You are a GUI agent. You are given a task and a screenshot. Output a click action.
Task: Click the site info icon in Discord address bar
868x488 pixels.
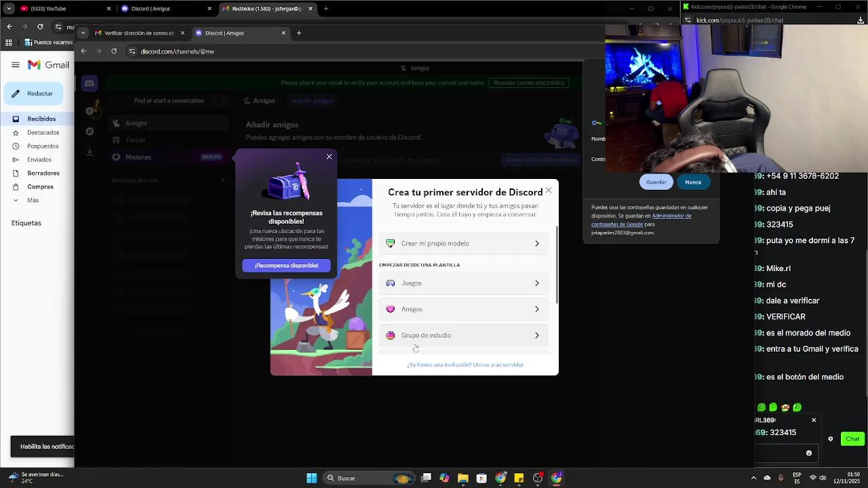(x=132, y=52)
